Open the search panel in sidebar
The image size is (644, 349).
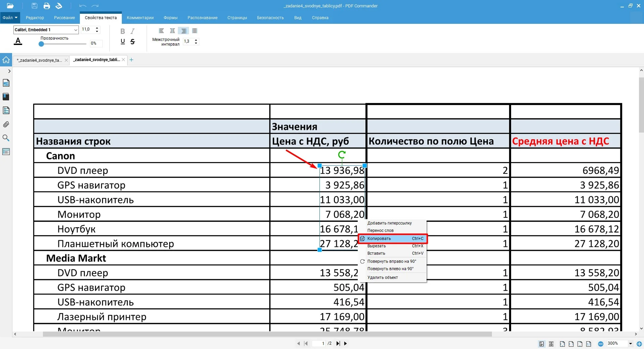(x=6, y=138)
